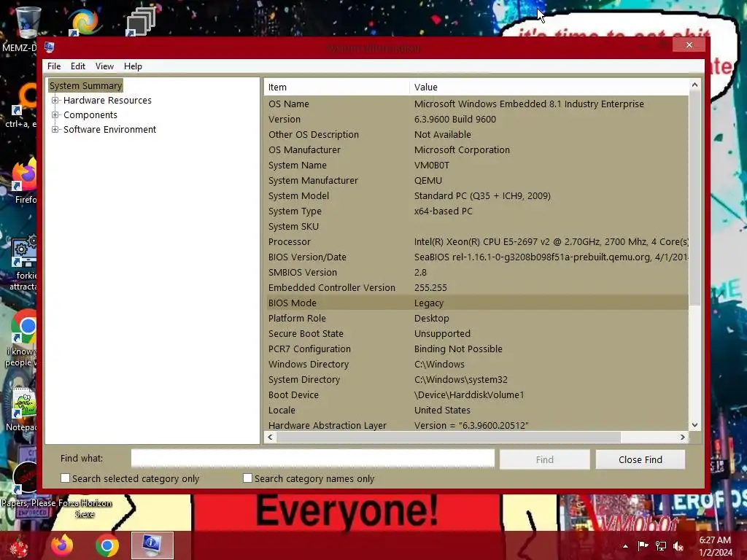Launch Firefox from the taskbar
This screenshot has height=560, width=747.
point(63,545)
